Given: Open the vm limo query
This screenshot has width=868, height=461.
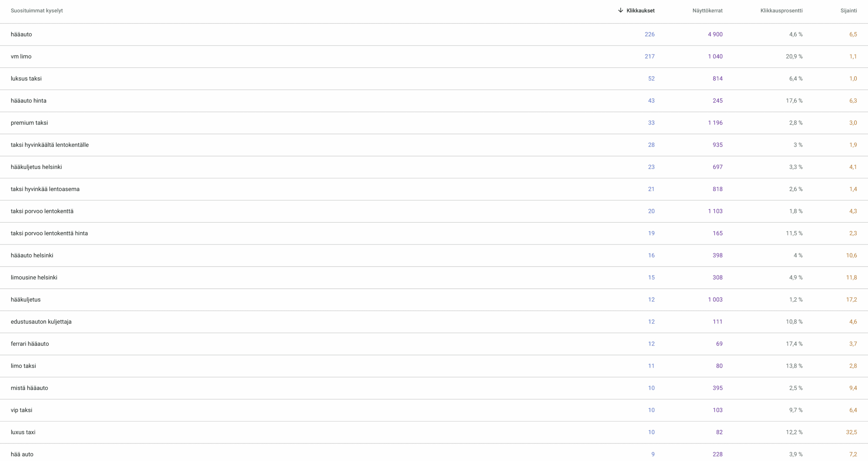Looking at the screenshot, I should point(21,56).
